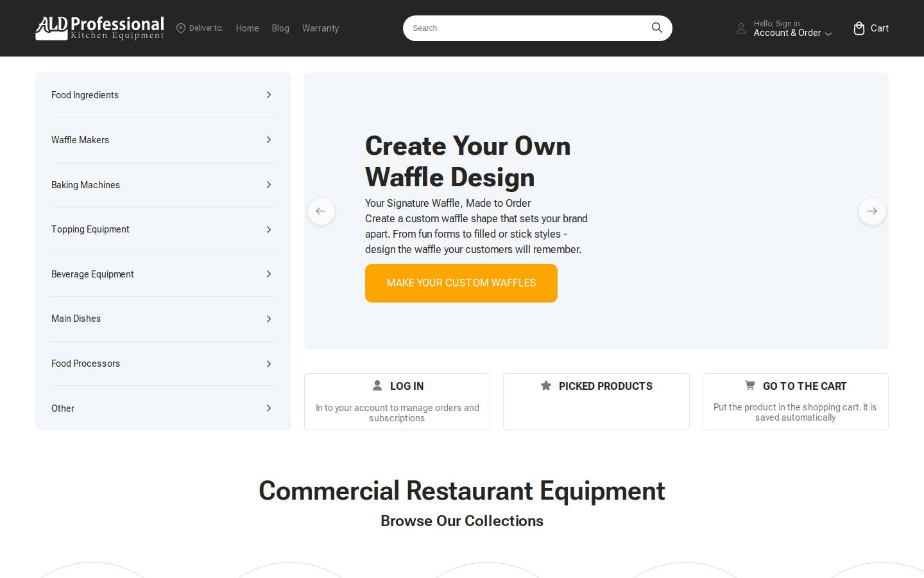Click the search magnifier icon
This screenshot has width=924, height=578.
point(656,28)
